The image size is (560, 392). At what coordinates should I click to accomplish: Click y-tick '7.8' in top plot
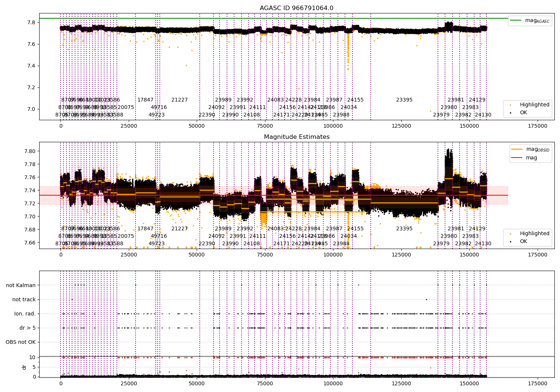pos(31,22)
